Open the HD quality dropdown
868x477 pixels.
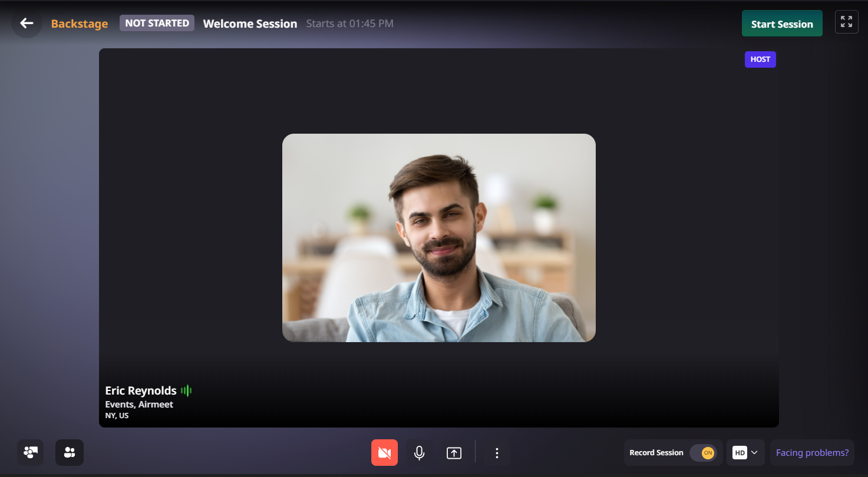[x=745, y=453]
